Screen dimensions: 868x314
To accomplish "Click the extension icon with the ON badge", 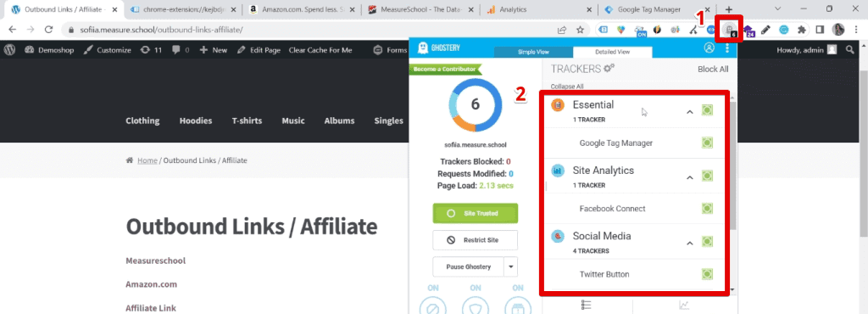I will [641, 31].
